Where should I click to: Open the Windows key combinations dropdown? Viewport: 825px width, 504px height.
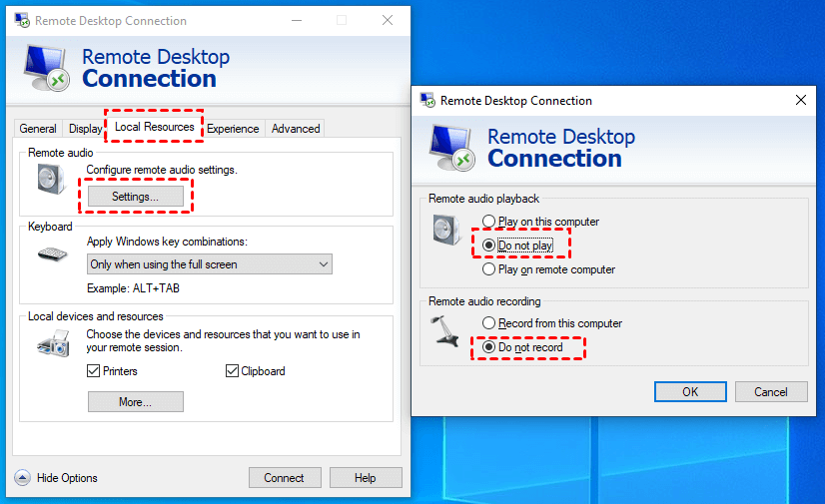[210, 264]
